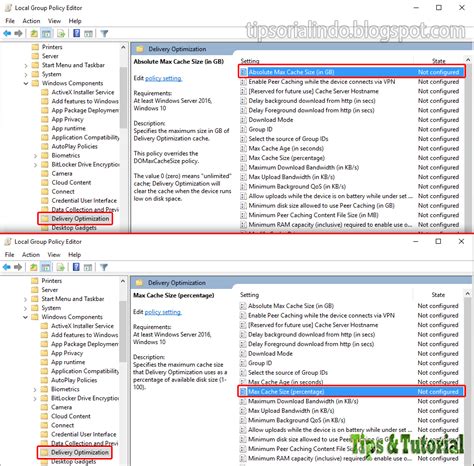Sort by the State column header in the bottom window
474x466 pixels.
438,295
